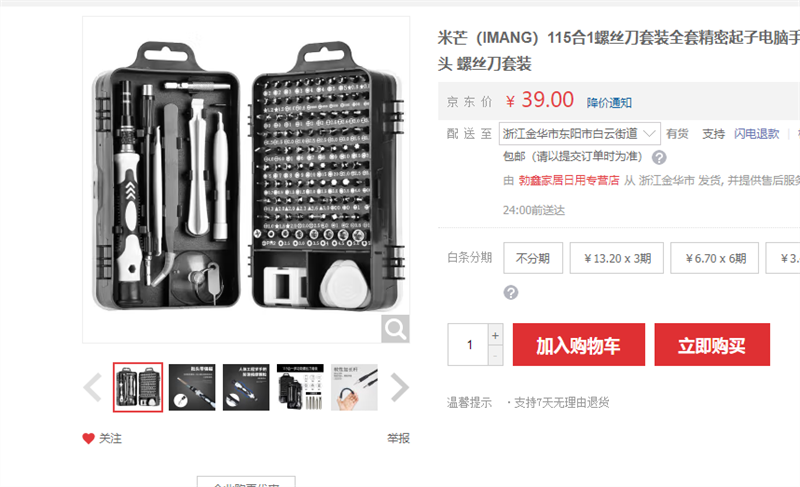The image size is (800, 487).
Task: Decrease quantity with the minus button
Action: [495, 355]
